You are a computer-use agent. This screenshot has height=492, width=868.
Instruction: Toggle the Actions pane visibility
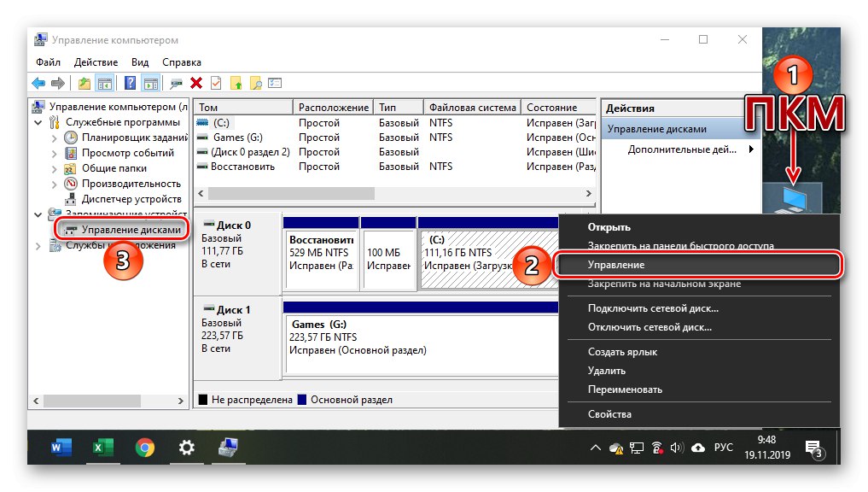[150, 82]
